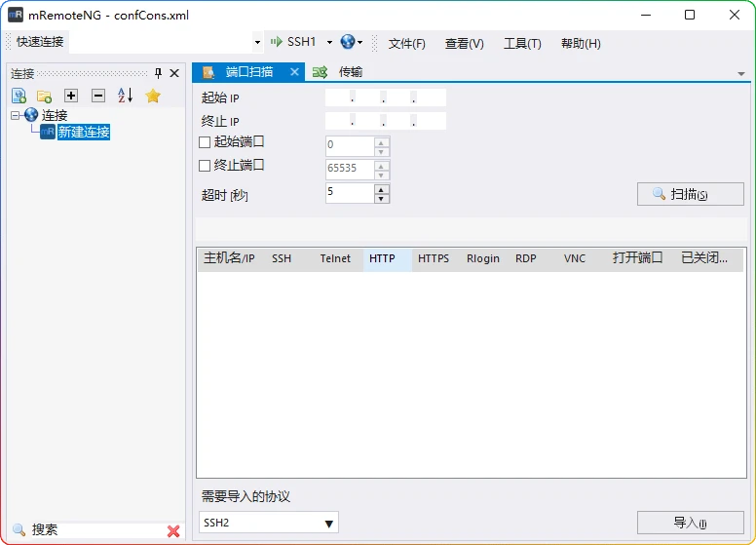Image resolution: width=756 pixels, height=545 pixels.
Task: Click the mR icon of 新建连接
Action: (x=47, y=132)
